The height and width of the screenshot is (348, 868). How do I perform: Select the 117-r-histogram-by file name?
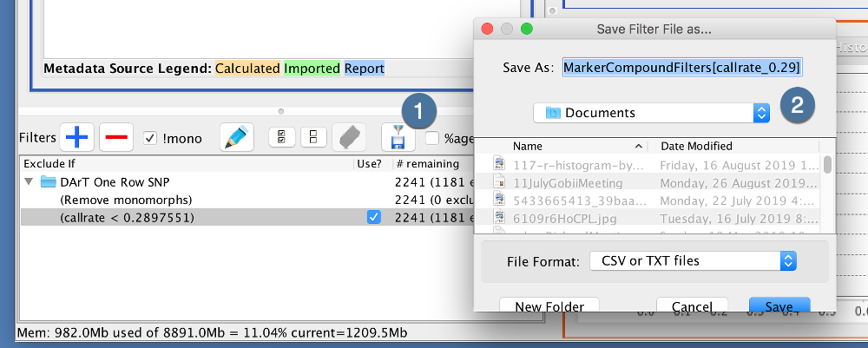pyautogui.click(x=579, y=165)
